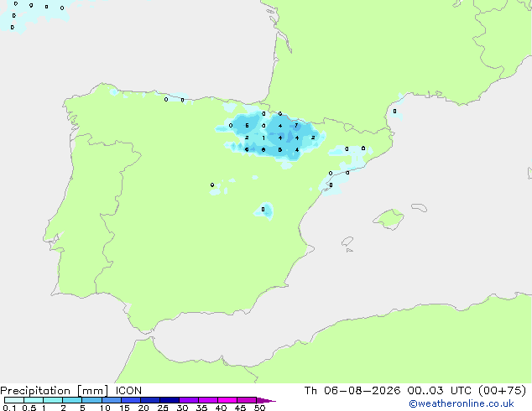Click the "7" precipitation value on the map
Image resolution: width=532 pixels, height=411 pixels.
point(296,126)
